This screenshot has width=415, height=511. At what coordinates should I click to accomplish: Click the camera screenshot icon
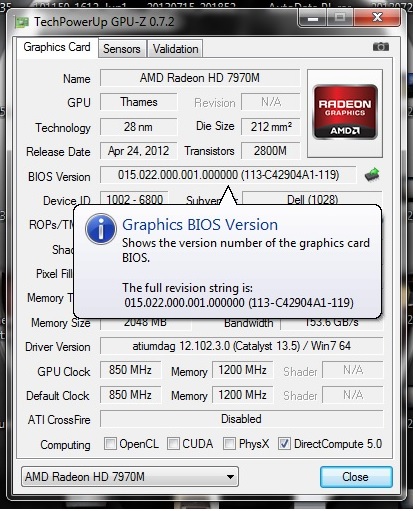pos(381,47)
